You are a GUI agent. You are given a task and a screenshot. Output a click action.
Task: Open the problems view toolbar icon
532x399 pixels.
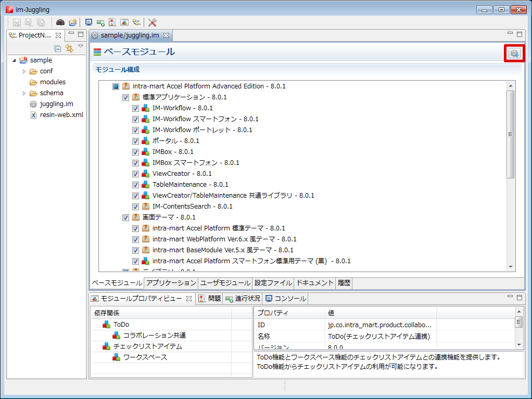pyautogui.click(x=112, y=22)
